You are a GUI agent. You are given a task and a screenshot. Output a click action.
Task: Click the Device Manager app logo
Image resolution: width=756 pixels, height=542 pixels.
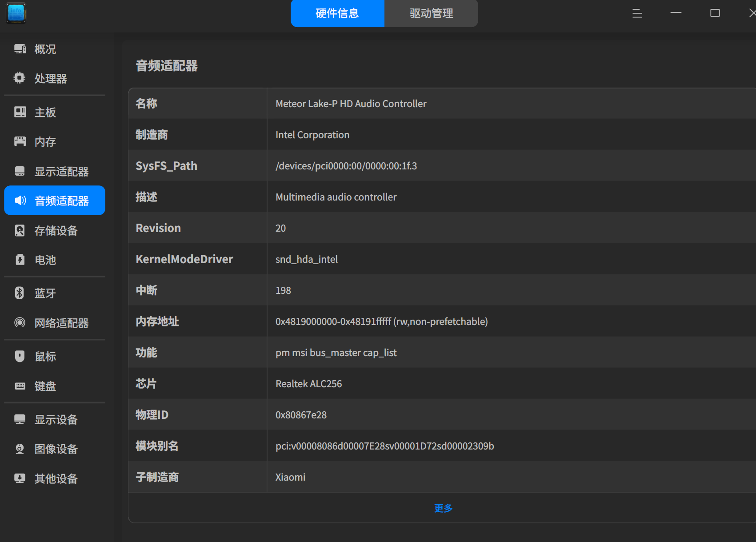pyautogui.click(x=16, y=13)
